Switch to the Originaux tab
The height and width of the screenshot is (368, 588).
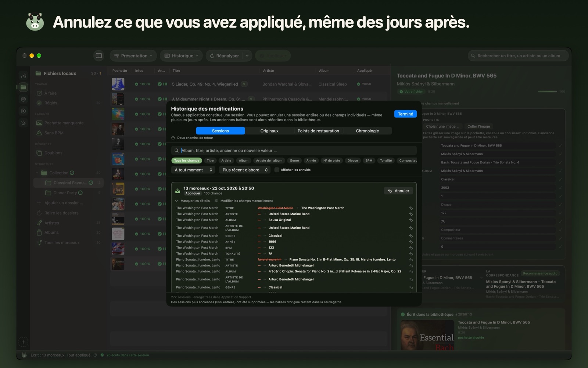[269, 131]
